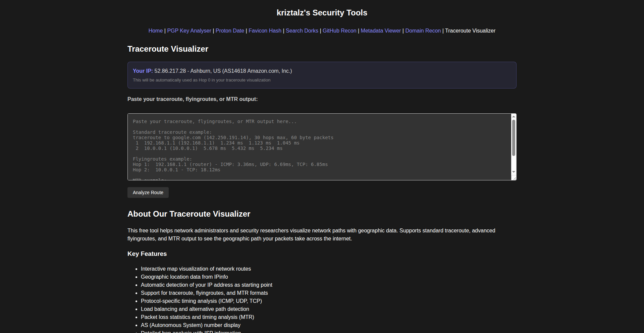
Task: Click the textarea resize handle corner
Action: point(514,178)
